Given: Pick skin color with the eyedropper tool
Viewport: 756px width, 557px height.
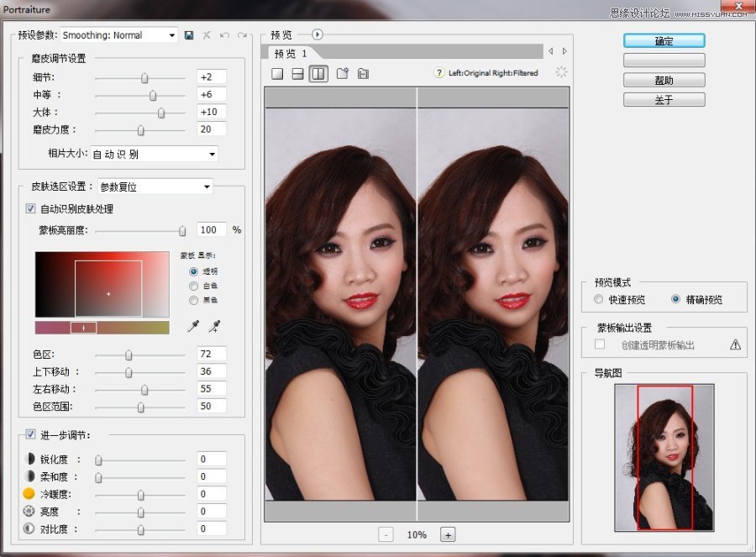Looking at the screenshot, I should [x=193, y=326].
